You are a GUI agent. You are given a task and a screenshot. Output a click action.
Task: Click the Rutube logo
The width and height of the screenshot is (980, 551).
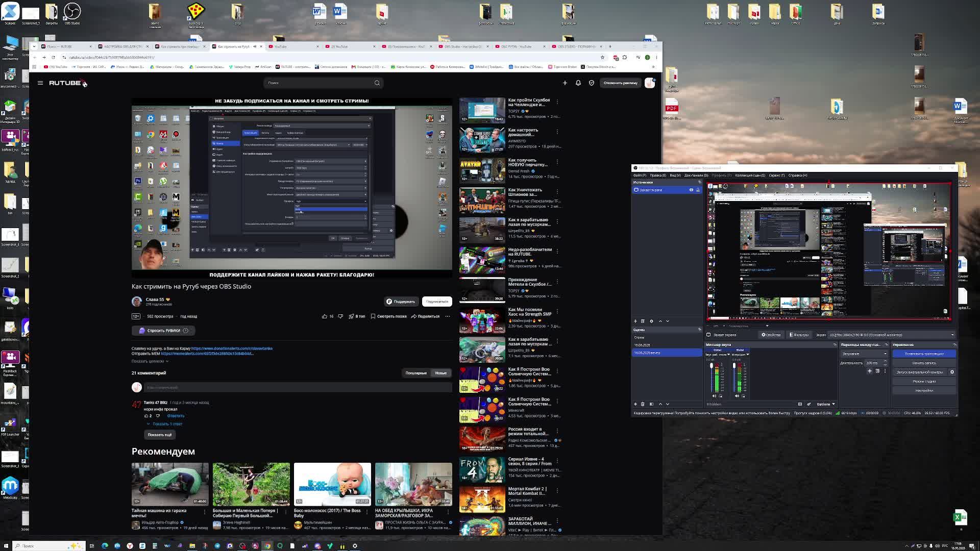point(68,83)
